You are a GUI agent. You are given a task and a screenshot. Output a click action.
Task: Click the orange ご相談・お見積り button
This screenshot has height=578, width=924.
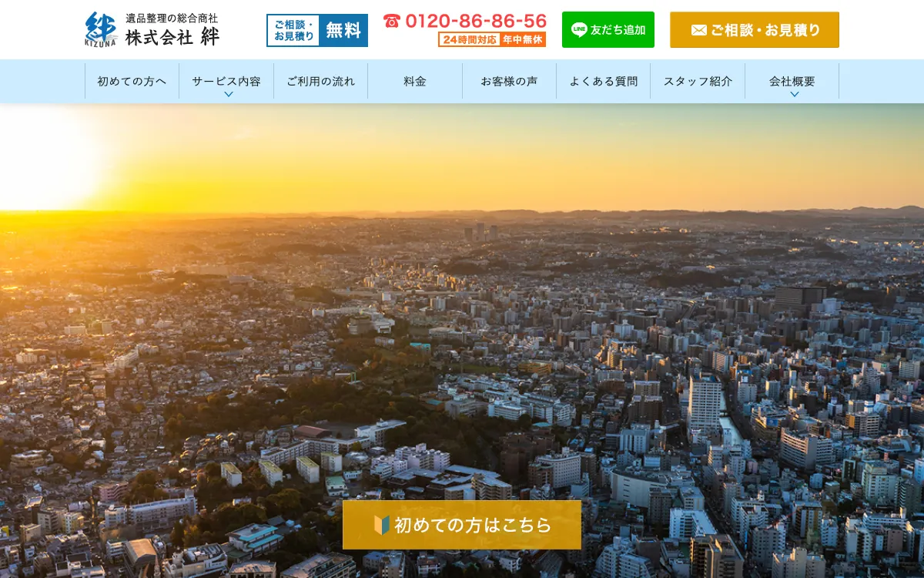tap(755, 30)
